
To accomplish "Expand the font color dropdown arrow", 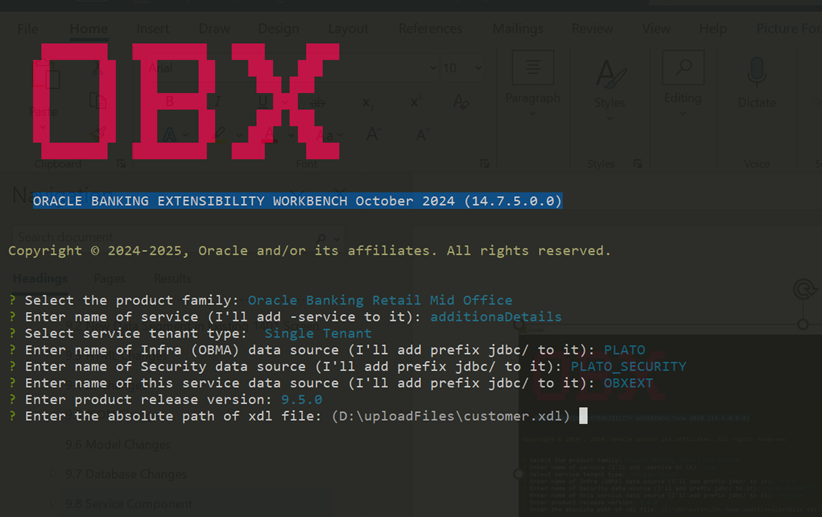I will (290, 135).
